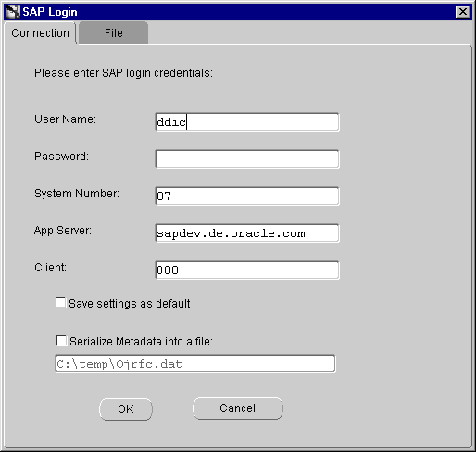Focus the Client field showing 800
The height and width of the screenshot is (452, 476).
coord(247,270)
